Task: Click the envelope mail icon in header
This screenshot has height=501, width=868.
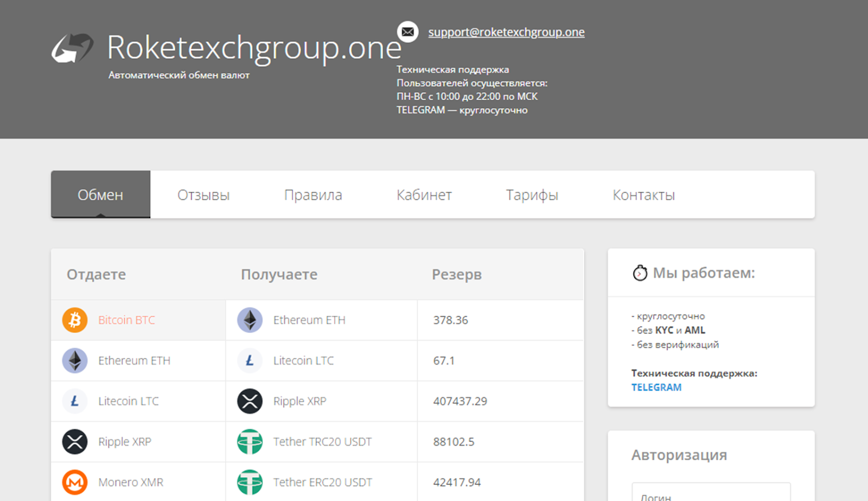Action: pyautogui.click(x=407, y=32)
